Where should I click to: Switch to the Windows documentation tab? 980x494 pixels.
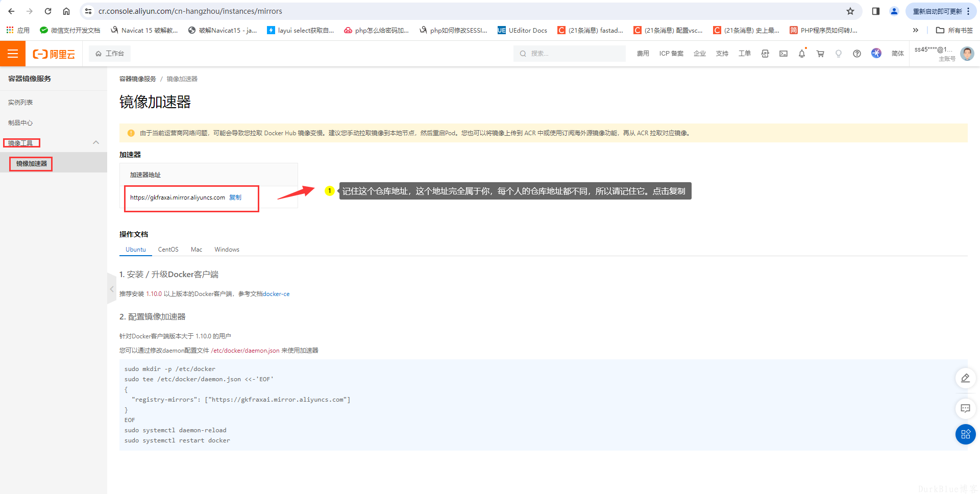[x=227, y=250]
